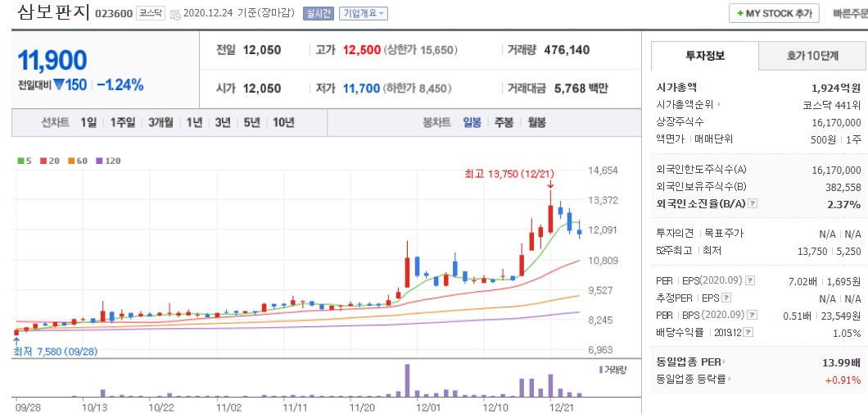Select the 1년 line chart period
The height and width of the screenshot is (414, 868).
194,122
